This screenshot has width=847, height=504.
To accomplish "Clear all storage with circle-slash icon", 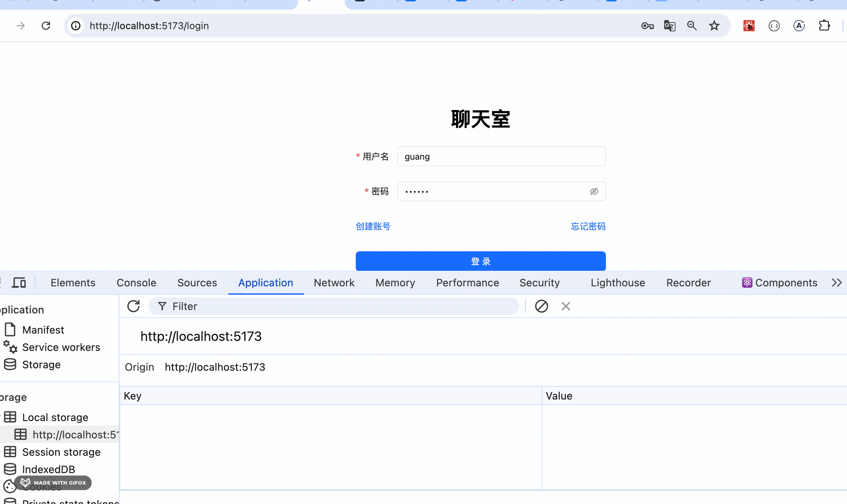I will click(x=541, y=306).
